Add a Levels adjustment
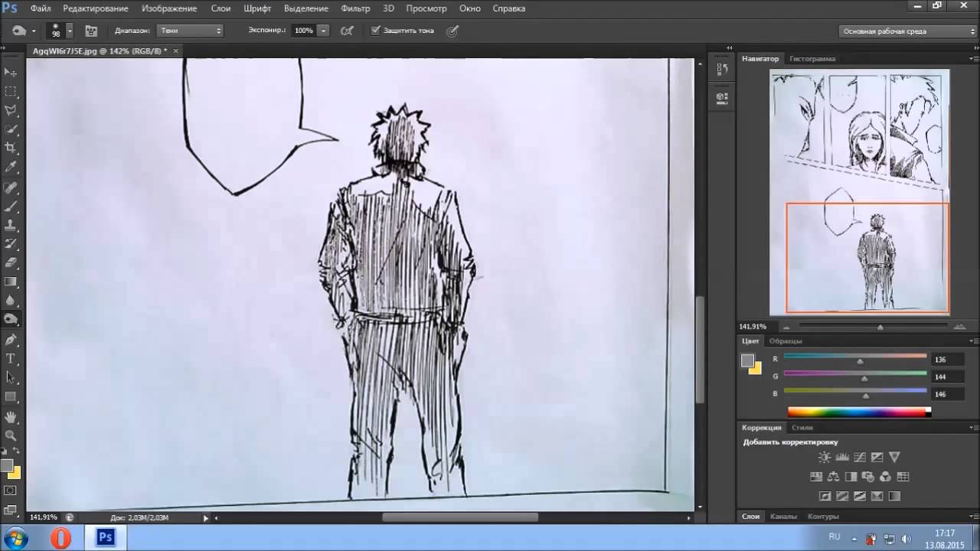The height and width of the screenshot is (551, 980). [841, 457]
